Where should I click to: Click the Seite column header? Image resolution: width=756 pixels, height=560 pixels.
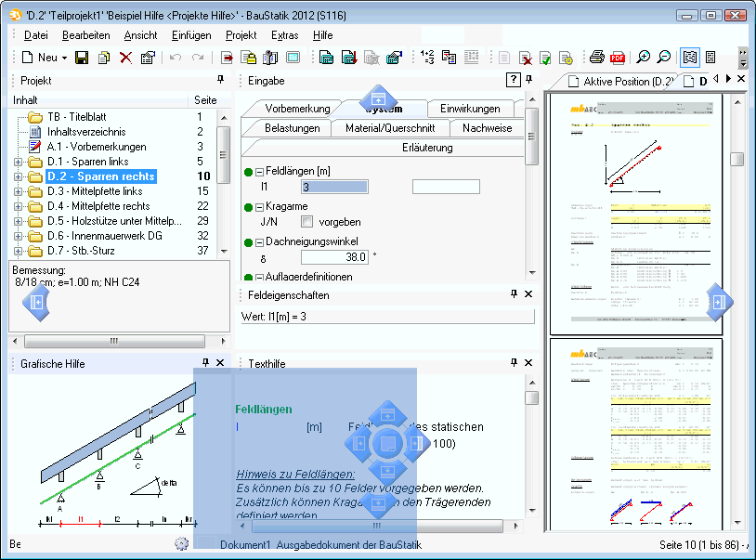205,100
